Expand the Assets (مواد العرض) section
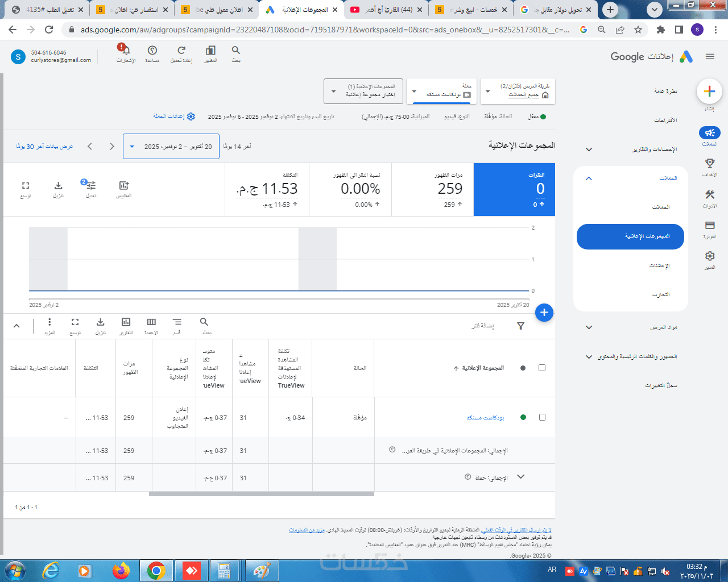 click(x=589, y=327)
